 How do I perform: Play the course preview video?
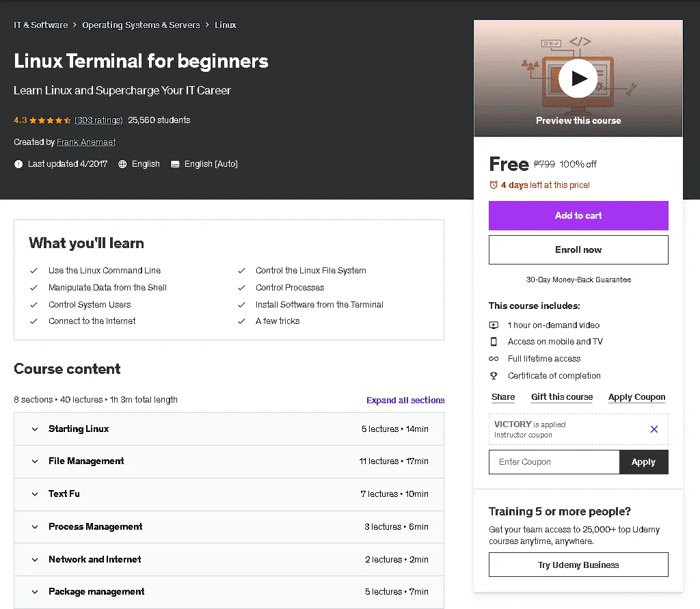pyautogui.click(x=578, y=78)
